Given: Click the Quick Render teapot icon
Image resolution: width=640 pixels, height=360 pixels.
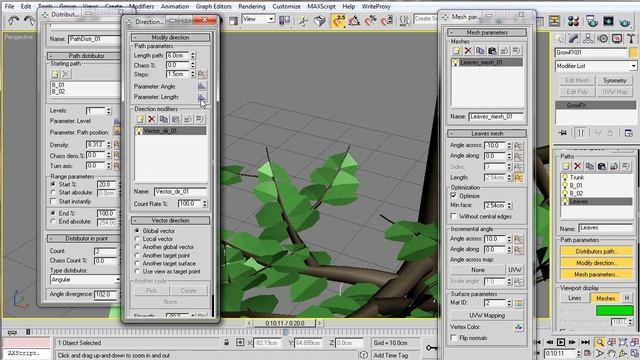Looking at the screenshot, I should pos(625,21).
